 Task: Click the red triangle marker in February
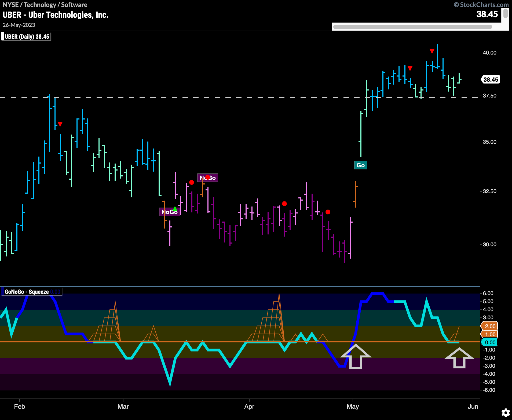coord(60,124)
